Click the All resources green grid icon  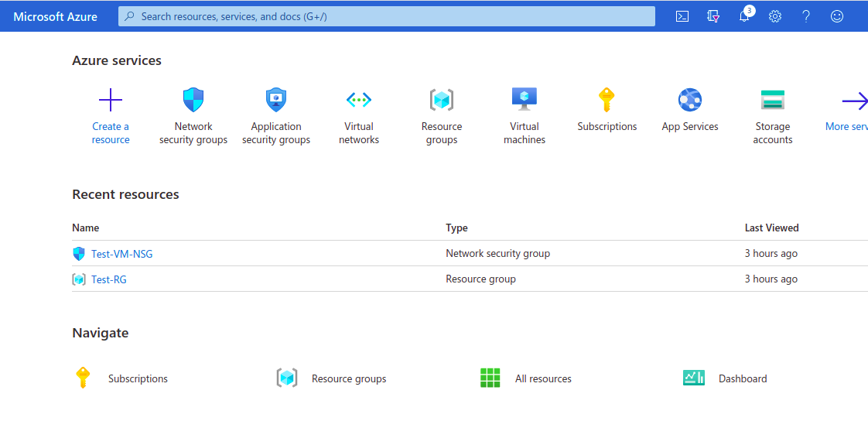[x=490, y=378]
